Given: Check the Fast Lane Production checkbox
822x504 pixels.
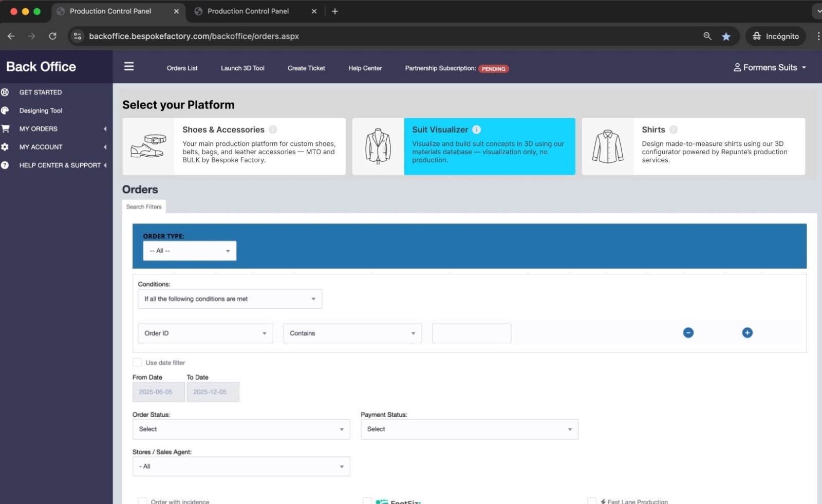Looking at the screenshot, I should coord(592,501).
